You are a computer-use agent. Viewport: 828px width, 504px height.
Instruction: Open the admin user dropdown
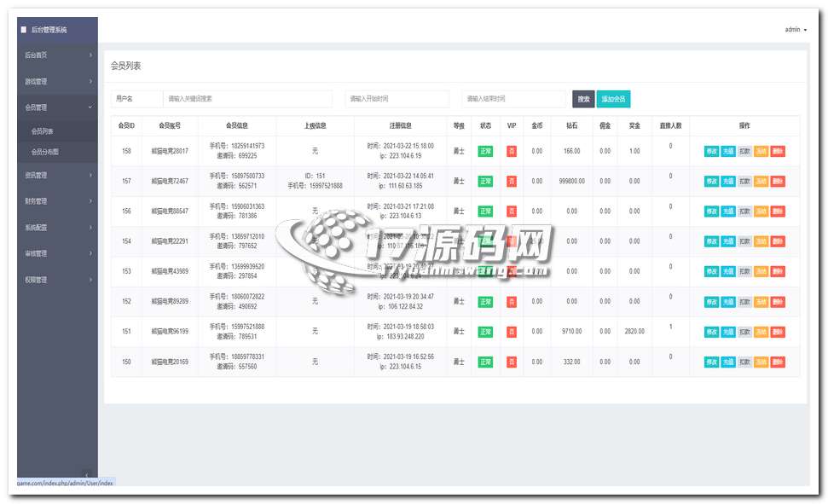click(x=795, y=30)
